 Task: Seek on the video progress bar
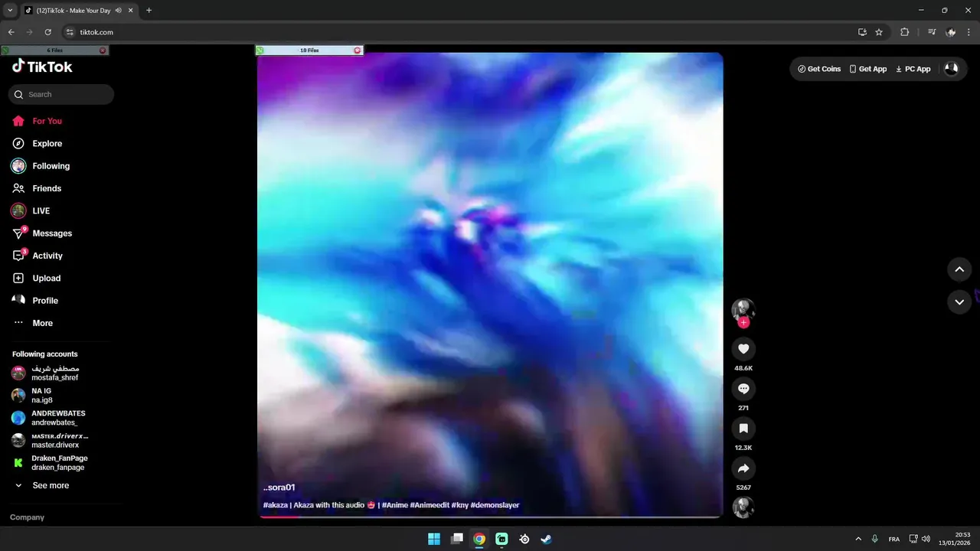pyautogui.click(x=490, y=517)
